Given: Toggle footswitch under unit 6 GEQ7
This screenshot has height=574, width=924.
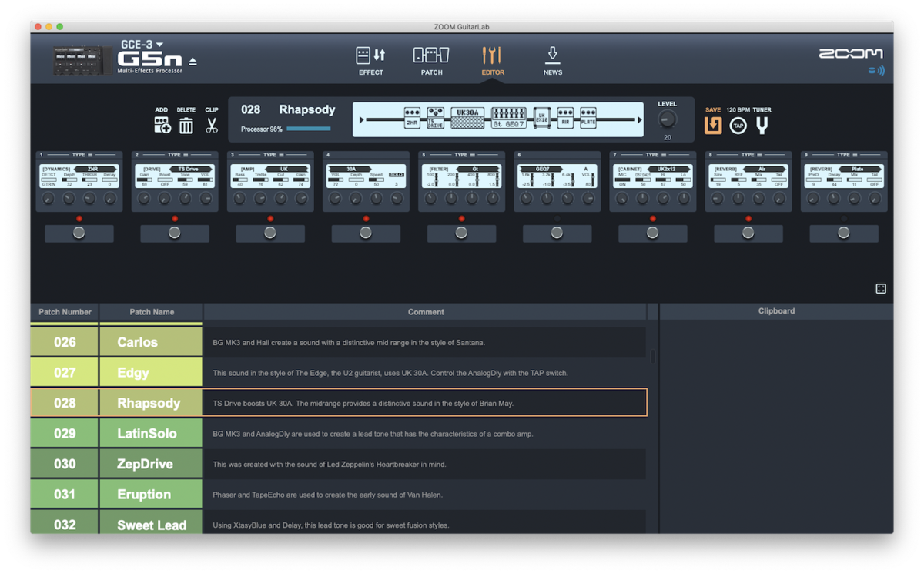Looking at the screenshot, I should pos(557,233).
